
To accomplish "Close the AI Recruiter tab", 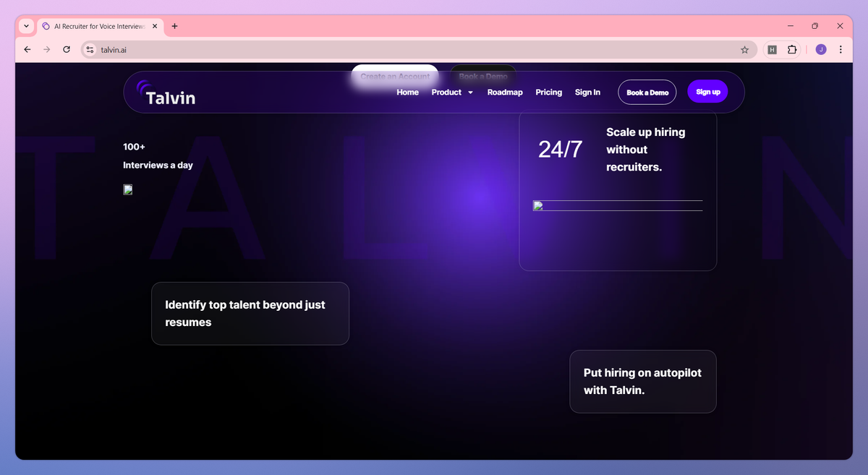I will [155, 26].
